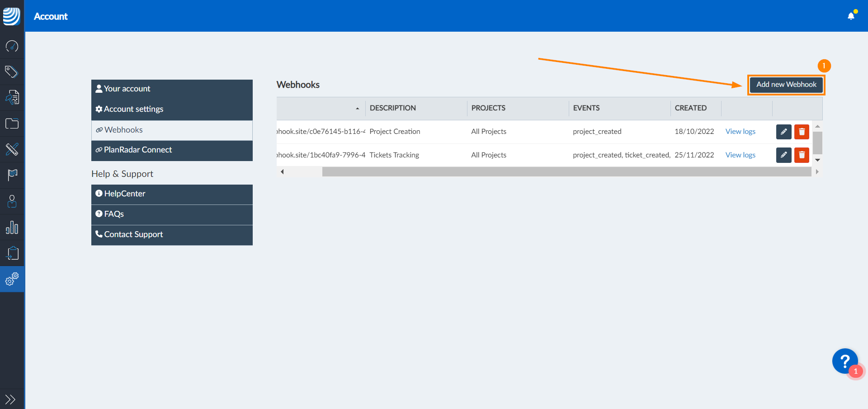Viewport: 868px width, 409px height.
Task: Open the blue help question bubble
Action: (x=844, y=361)
